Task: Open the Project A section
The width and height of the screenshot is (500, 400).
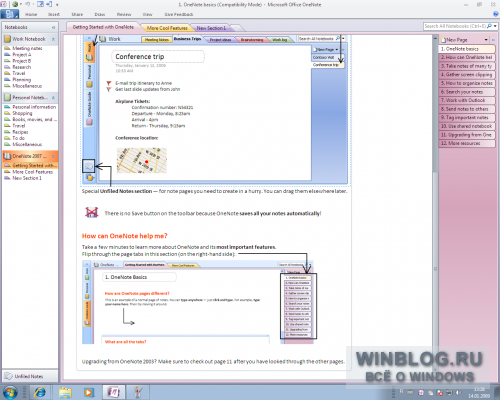Action: (x=22, y=55)
